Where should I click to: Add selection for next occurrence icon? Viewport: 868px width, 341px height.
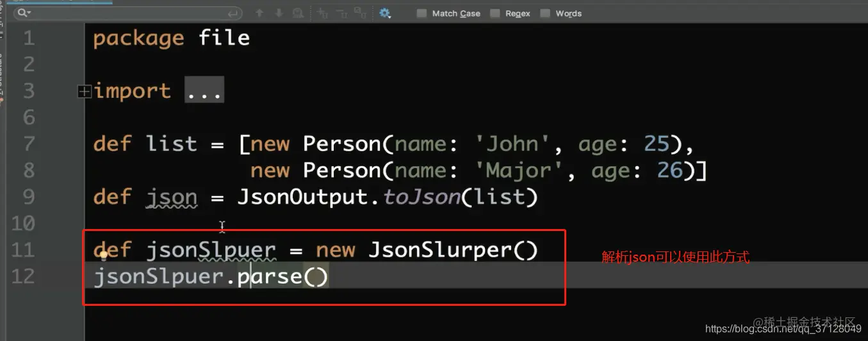(x=323, y=13)
